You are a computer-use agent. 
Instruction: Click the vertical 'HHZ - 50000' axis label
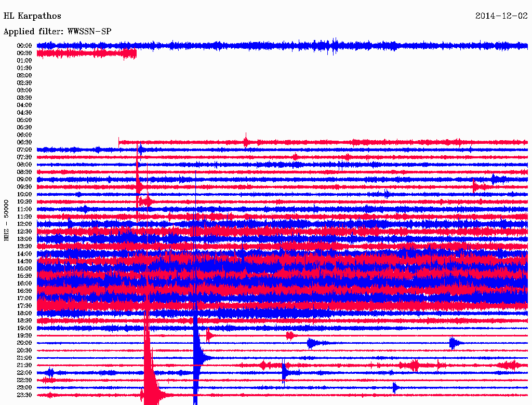click(x=6, y=220)
